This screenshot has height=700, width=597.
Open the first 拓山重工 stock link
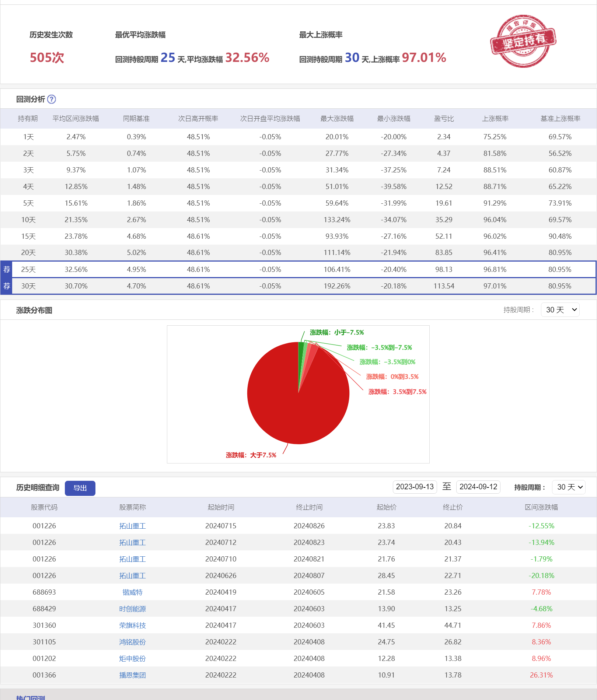tap(132, 526)
